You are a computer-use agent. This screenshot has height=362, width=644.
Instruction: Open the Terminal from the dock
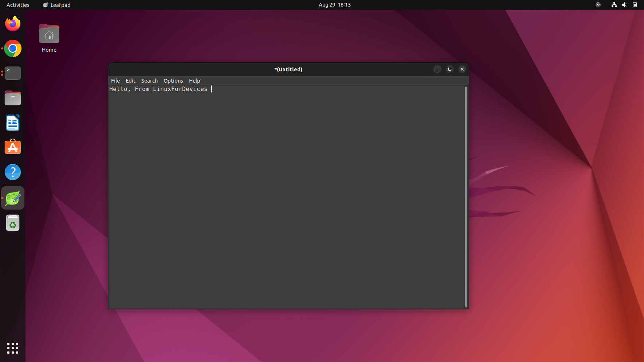[13, 73]
